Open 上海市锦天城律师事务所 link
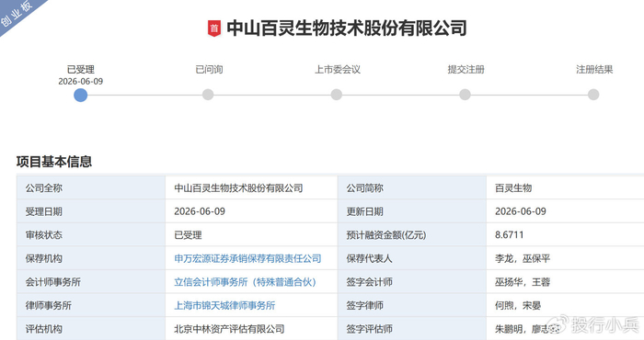This screenshot has height=340, width=644. pos(224,306)
